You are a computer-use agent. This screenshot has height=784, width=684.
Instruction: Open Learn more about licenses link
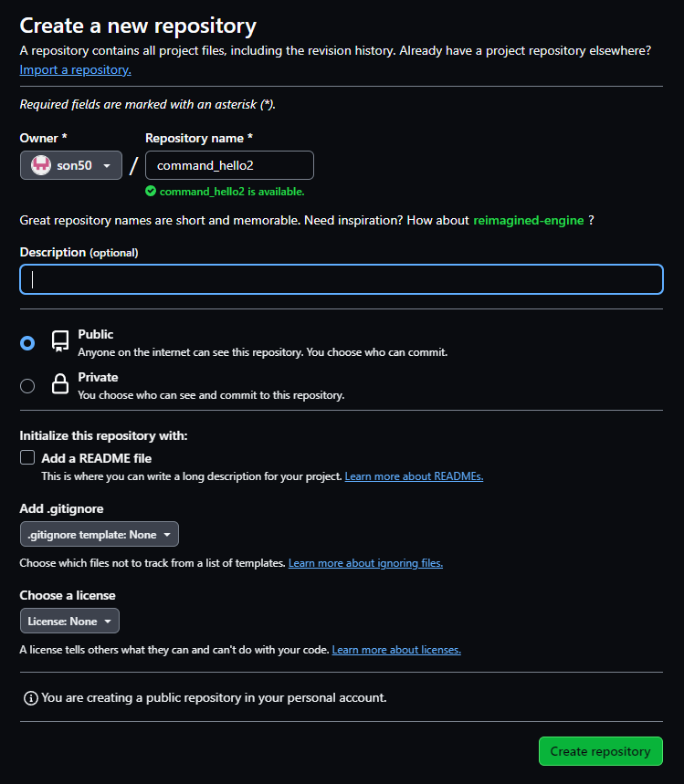click(x=396, y=650)
